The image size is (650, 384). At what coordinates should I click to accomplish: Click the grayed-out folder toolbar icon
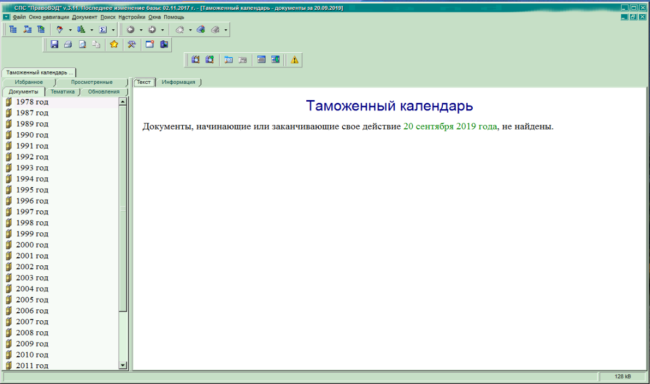[x=243, y=60]
